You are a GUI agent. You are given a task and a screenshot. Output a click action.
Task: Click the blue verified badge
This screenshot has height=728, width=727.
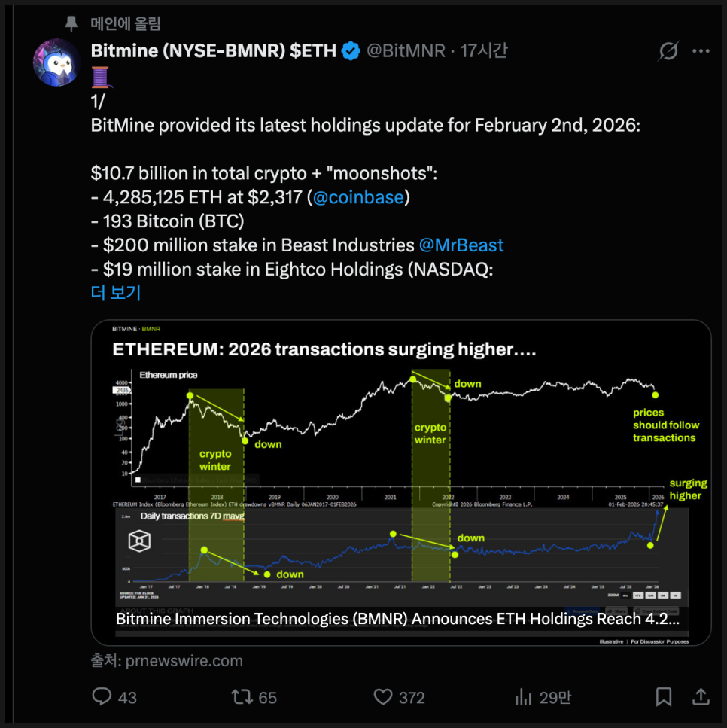click(x=351, y=51)
